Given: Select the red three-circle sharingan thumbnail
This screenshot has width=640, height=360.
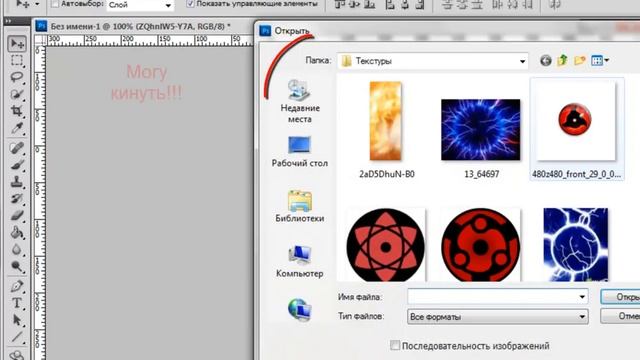Looking at the screenshot, I should (x=481, y=245).
